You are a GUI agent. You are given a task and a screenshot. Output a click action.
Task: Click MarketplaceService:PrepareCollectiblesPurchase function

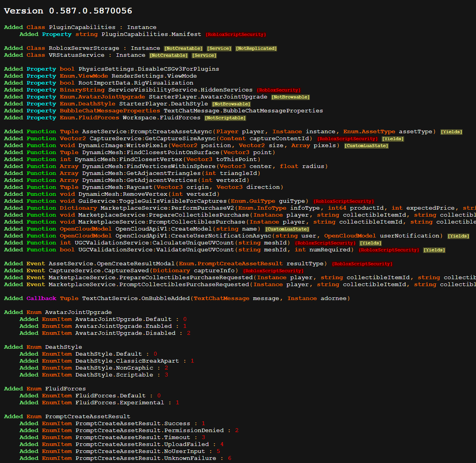tap(164, 215)
